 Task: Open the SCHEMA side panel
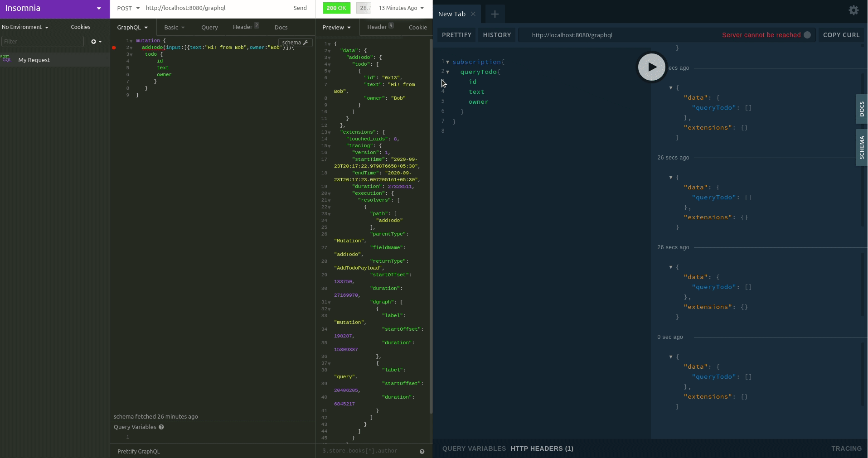click(862, 147)
